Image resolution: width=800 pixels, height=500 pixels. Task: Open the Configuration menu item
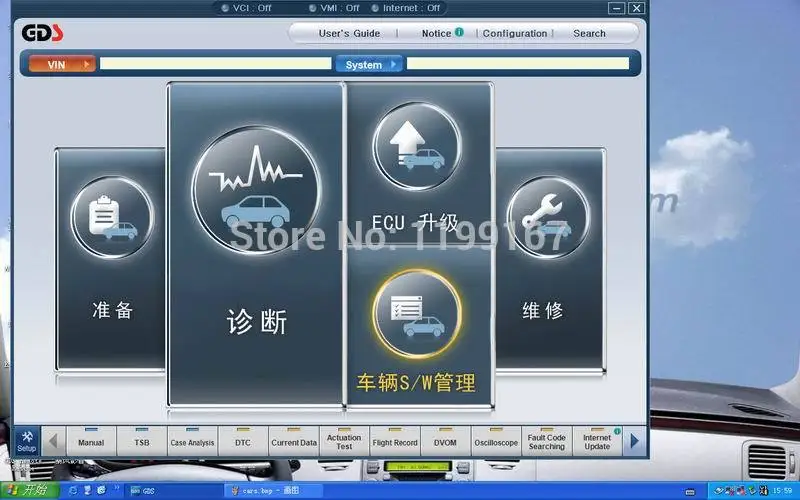point(515,33)
